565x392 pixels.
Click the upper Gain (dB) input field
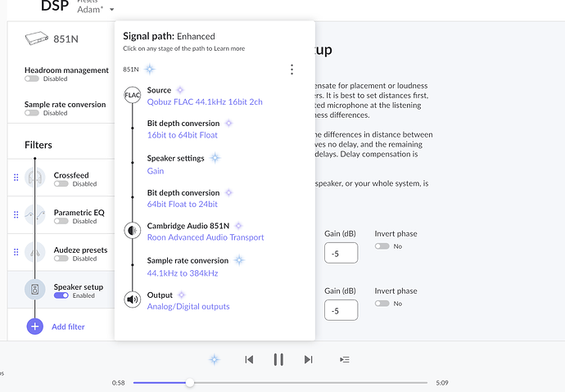[341, 253]
